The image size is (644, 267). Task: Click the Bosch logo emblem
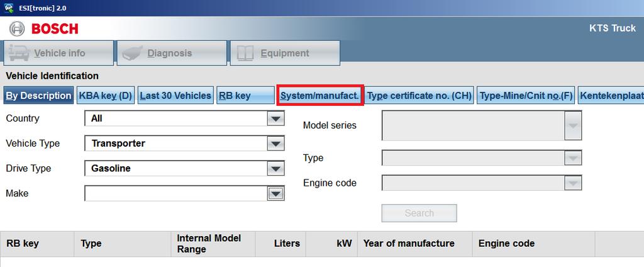(x=17, y=29)
